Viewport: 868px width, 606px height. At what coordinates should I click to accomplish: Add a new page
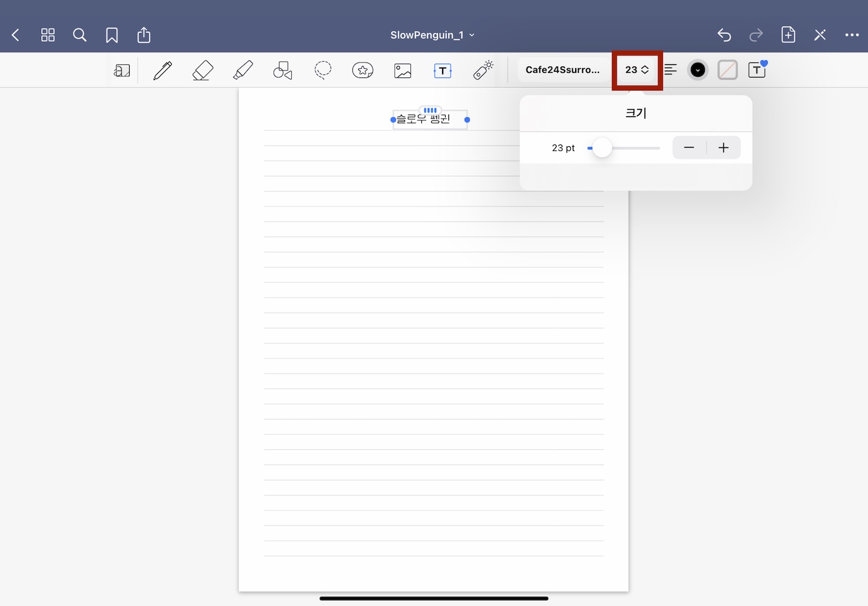point(788,35)
